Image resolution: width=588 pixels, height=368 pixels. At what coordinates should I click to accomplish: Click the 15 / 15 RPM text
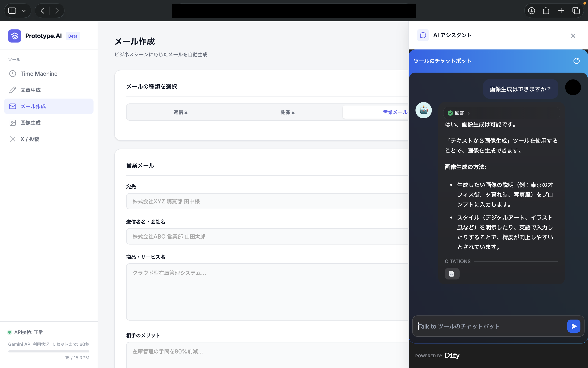[x=77, y=358]
